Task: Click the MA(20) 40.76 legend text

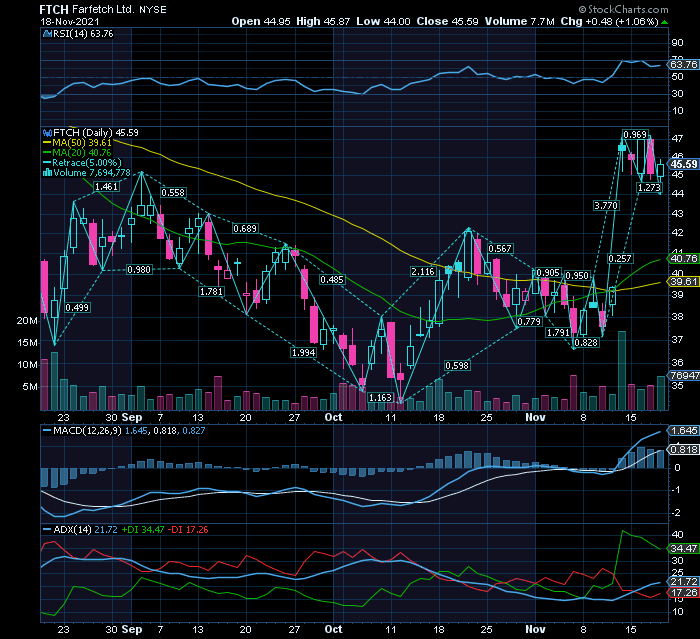Action: [82, 153]
